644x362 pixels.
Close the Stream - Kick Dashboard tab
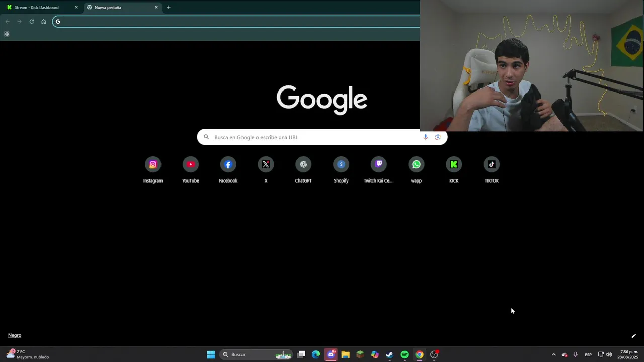point(76,8)
